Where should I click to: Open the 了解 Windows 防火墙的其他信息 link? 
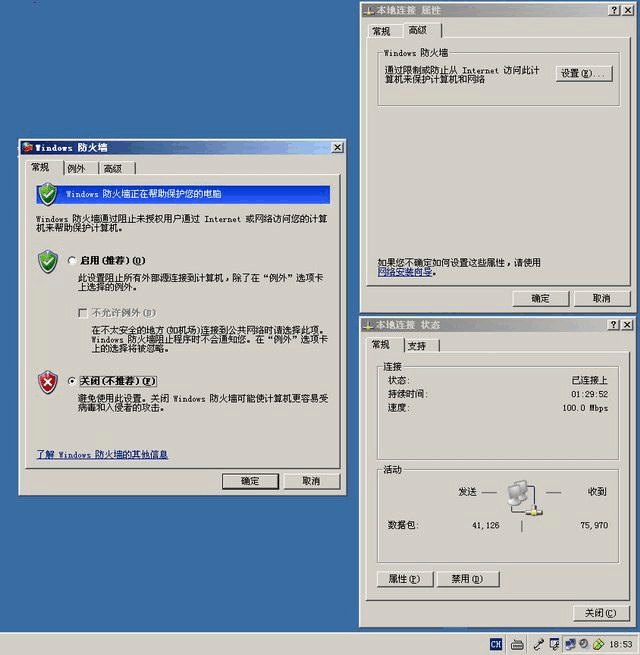click(102, 454)
